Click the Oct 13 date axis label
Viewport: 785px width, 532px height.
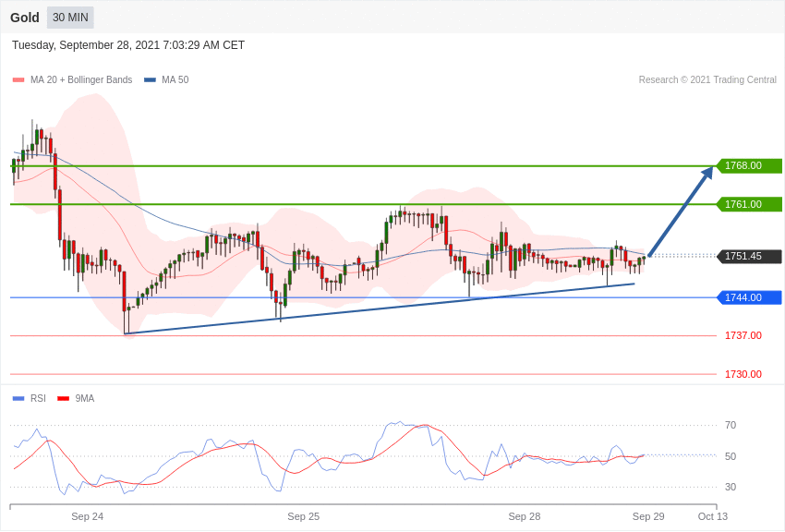[x=713, y=516]
